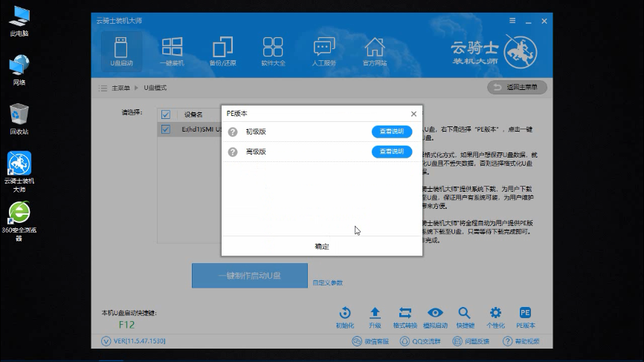Click the 快捷键 magnifier icon
644x362 pixels.
pyautogui.click(x=465, y=317)
